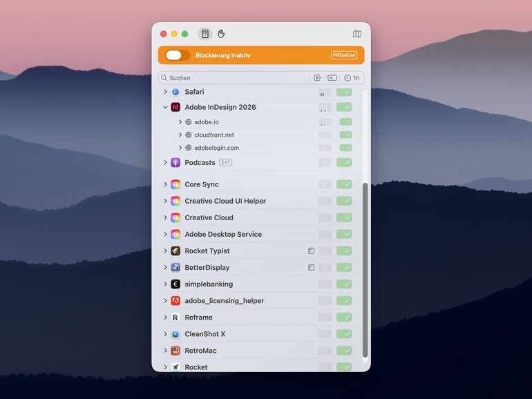Click the Creative Cloud UI Helper icon
This screenshot has width=532, height=399.
tap(175, 201)
